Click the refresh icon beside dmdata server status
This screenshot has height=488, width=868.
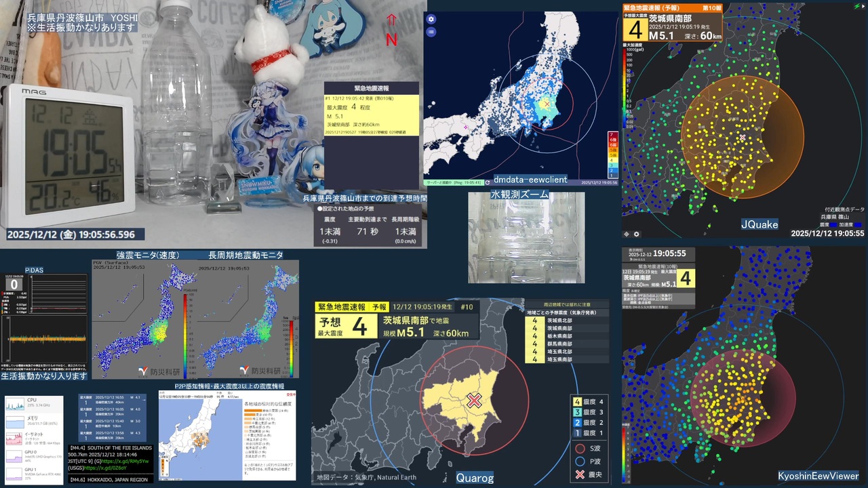click(x=487, y=182)
